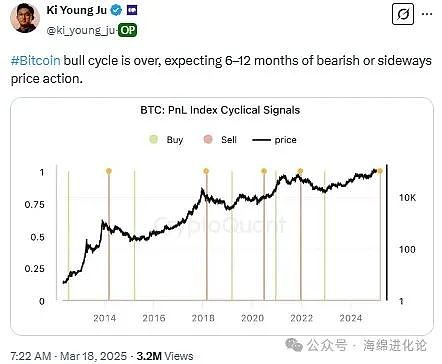Toggle the Buy legend series
442x364 pixels.
166,140
